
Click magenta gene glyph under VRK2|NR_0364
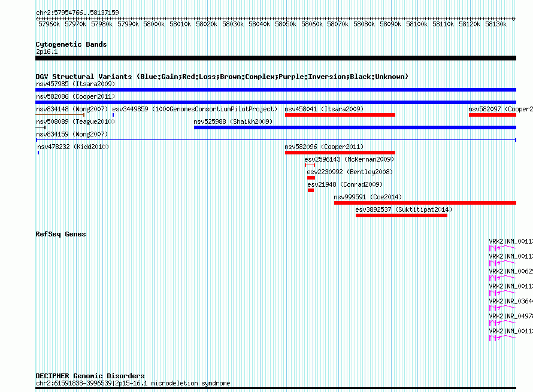[502, 308]
